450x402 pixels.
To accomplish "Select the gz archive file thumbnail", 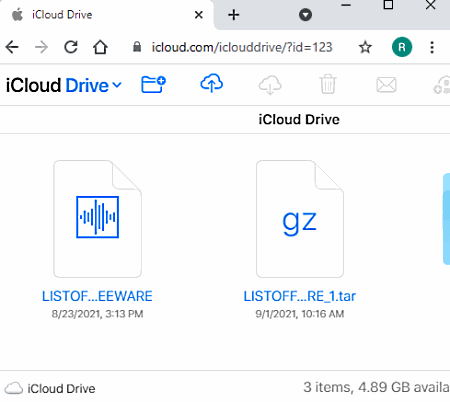I will (300, 219).
